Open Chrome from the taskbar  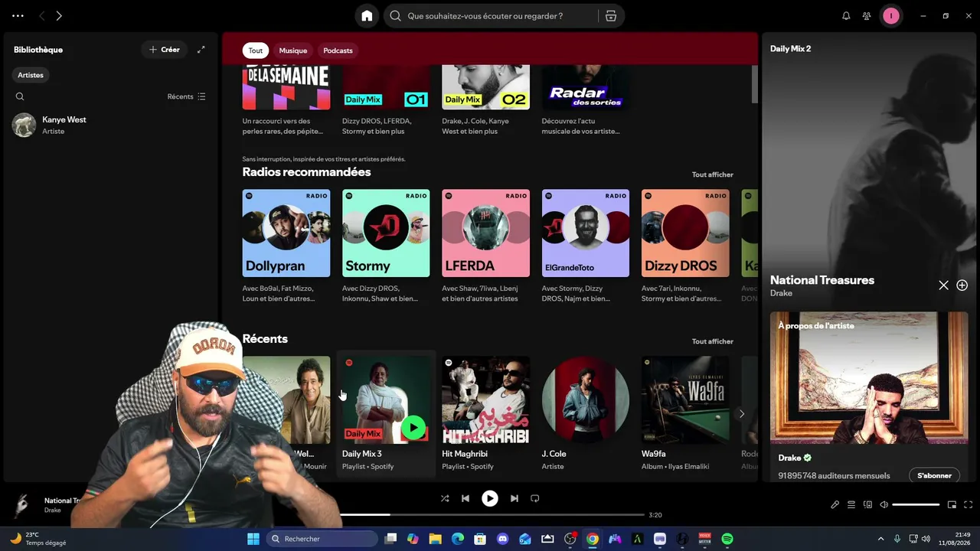point(593,539)
